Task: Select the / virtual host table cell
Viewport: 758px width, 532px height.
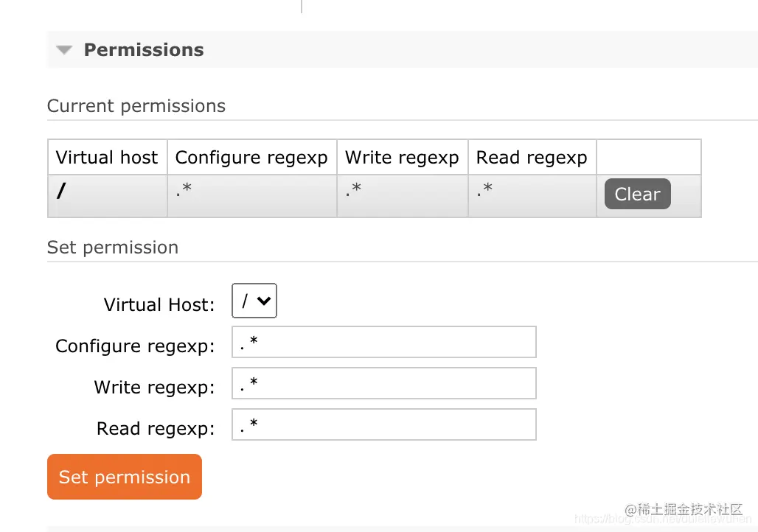Action: (62, 192)
